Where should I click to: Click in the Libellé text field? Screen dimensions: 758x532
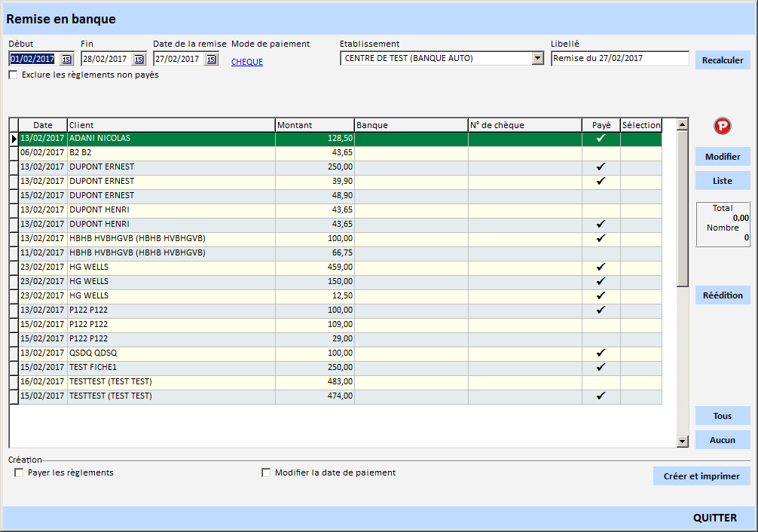point(619,58)
